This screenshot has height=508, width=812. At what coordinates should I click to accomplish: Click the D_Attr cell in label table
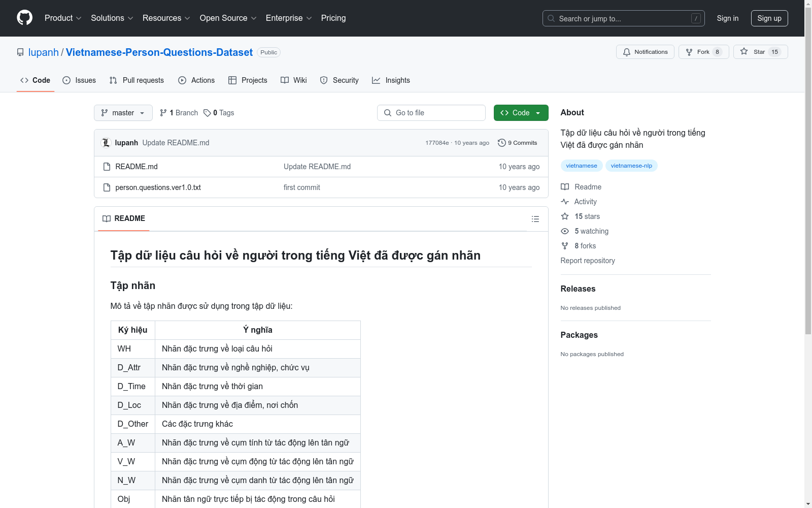(133, 368)
